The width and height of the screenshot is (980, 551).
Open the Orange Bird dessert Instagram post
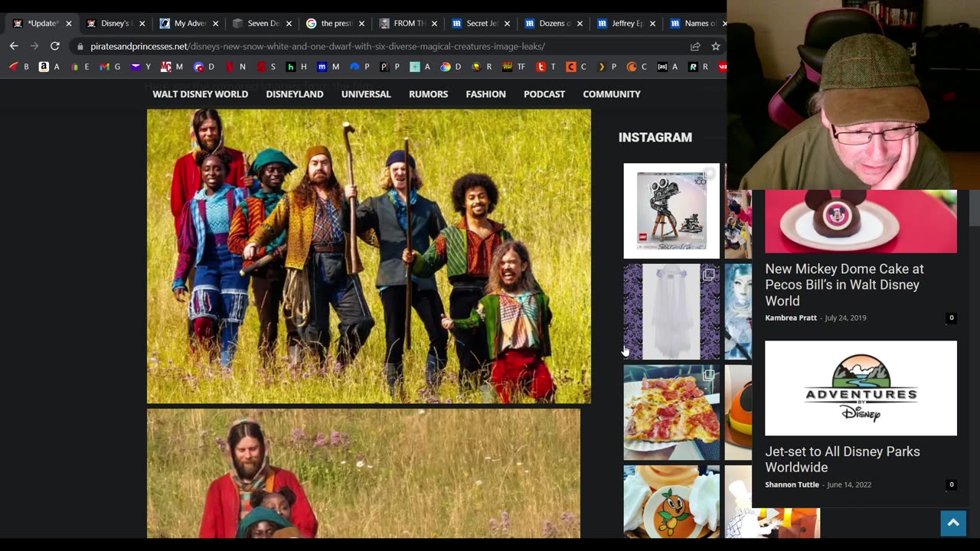click(671, 501)
